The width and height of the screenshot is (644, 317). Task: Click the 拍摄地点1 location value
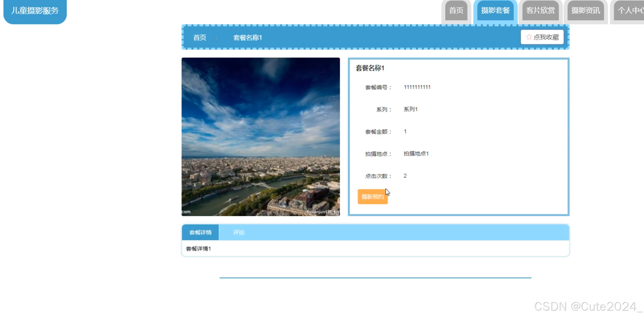coord(416,154)
